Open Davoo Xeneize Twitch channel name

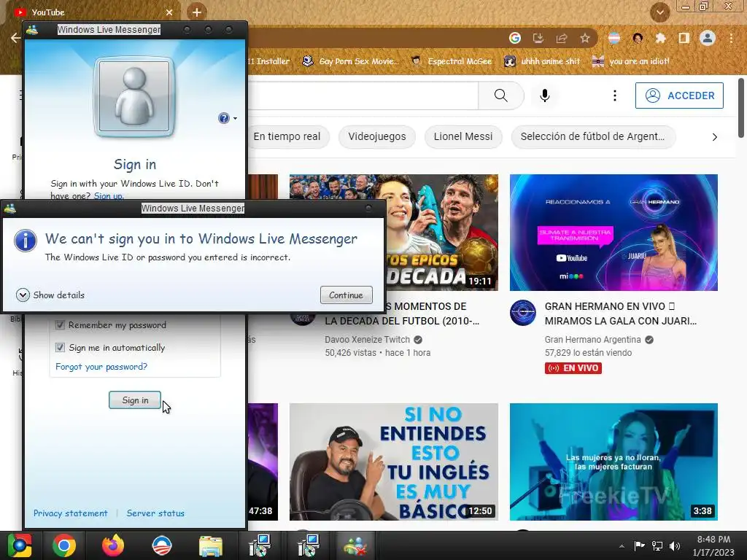368,340
